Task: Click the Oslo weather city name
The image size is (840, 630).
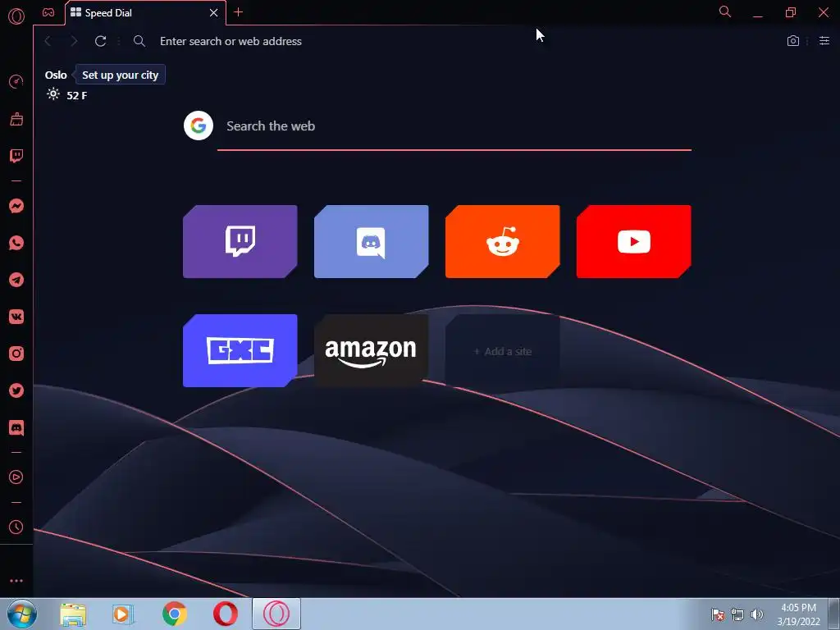Action: [x=56, y=75]
